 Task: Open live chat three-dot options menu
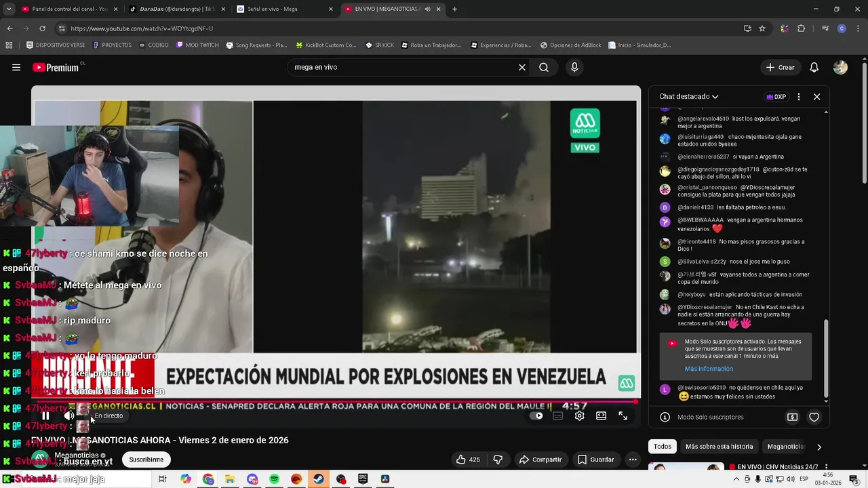point(799,97)
